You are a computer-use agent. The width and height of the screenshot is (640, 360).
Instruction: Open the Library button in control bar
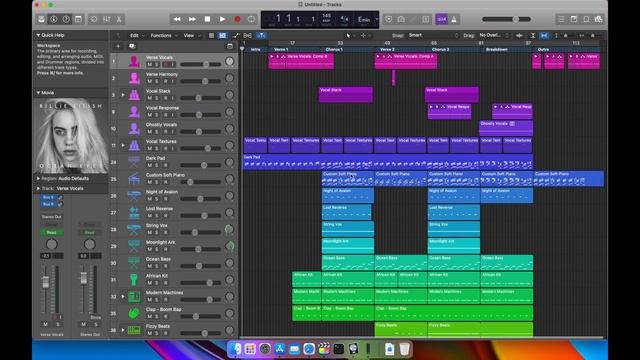point(41,19)
